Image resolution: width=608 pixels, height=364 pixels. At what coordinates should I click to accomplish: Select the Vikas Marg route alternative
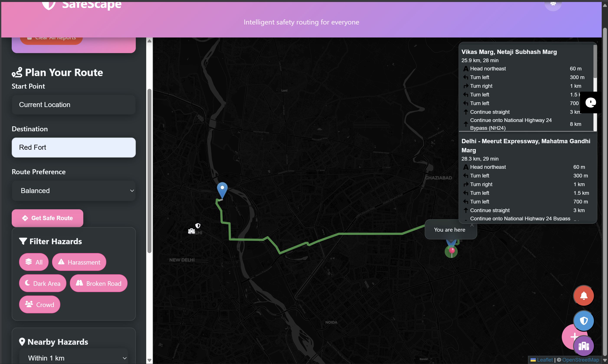pyautogui.click(x=509, y=52)
